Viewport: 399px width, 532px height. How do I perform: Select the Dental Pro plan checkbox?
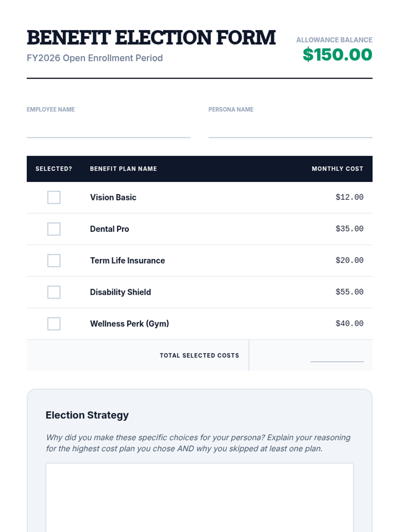[54, 229]
